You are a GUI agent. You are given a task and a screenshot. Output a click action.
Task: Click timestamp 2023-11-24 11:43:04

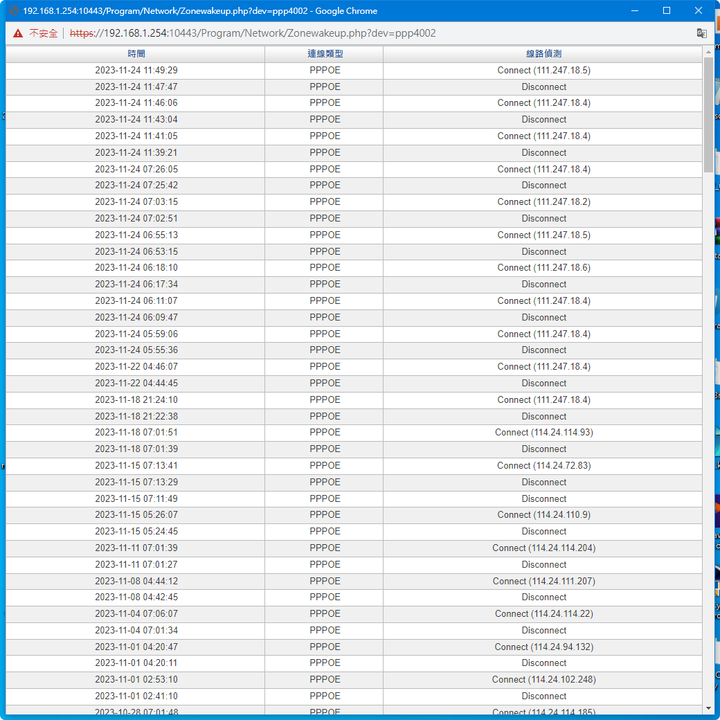136,119
